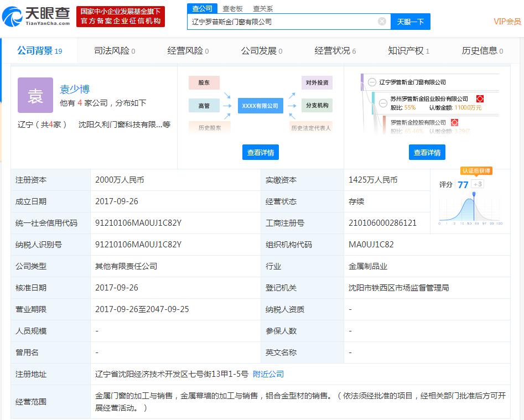This screenshot has width=524, height=420.
Task: Open the 知识产权 tab
Action: [x=409, y=51]
